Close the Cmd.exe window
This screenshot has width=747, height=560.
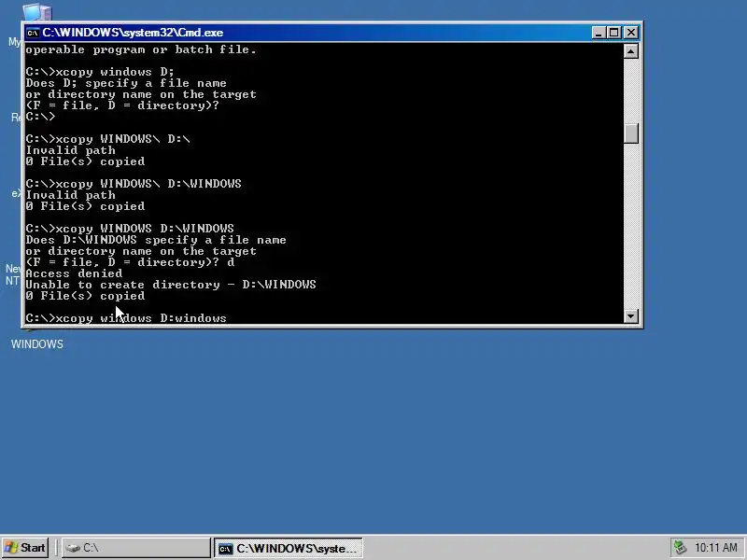631,33
